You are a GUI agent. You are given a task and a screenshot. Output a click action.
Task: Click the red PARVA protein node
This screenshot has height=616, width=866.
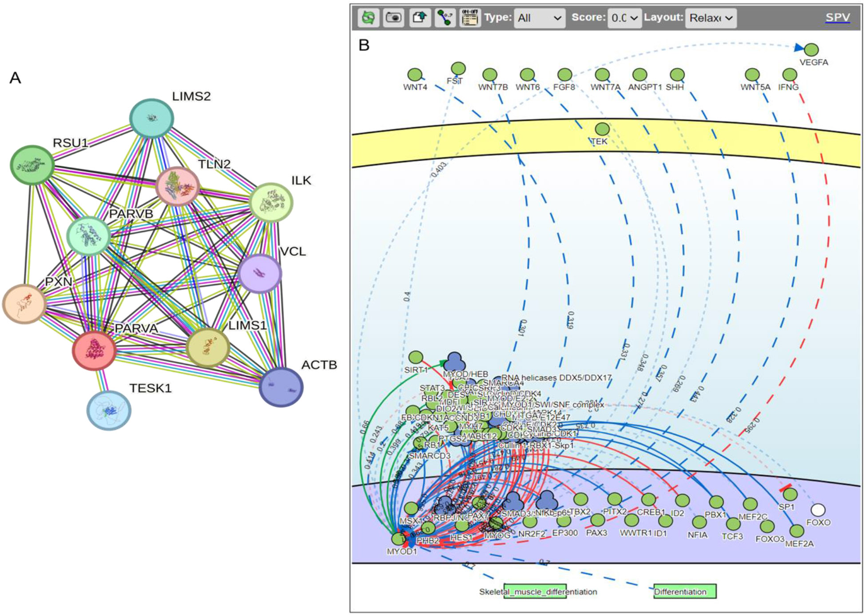pos(94,350)
